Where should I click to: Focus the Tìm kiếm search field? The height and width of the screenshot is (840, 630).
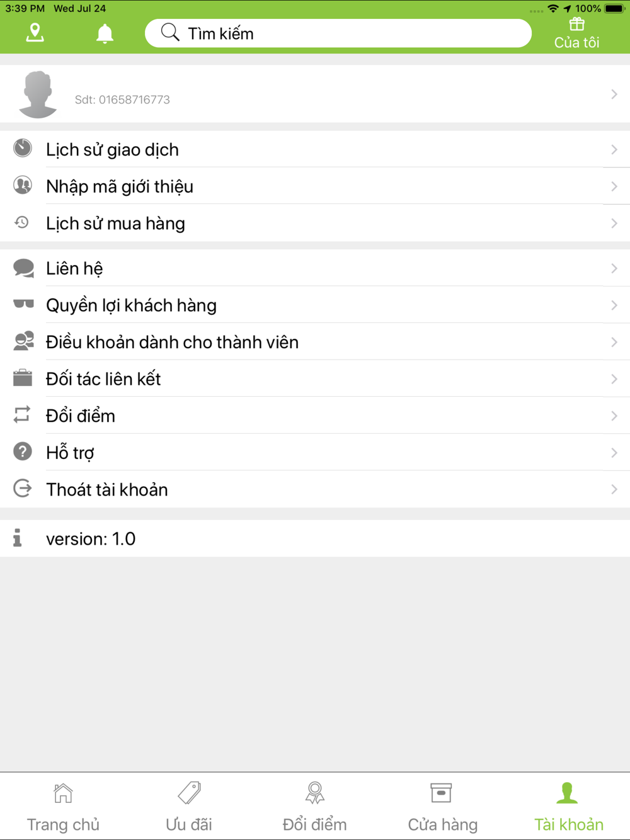click(338, 33)
